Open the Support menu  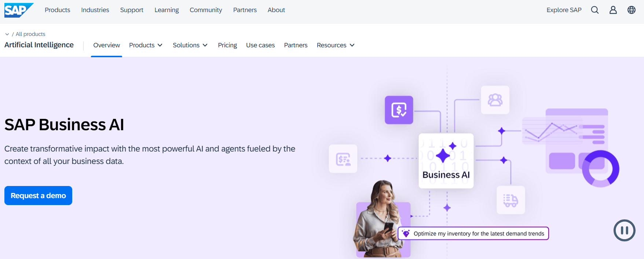pos(132,10)
